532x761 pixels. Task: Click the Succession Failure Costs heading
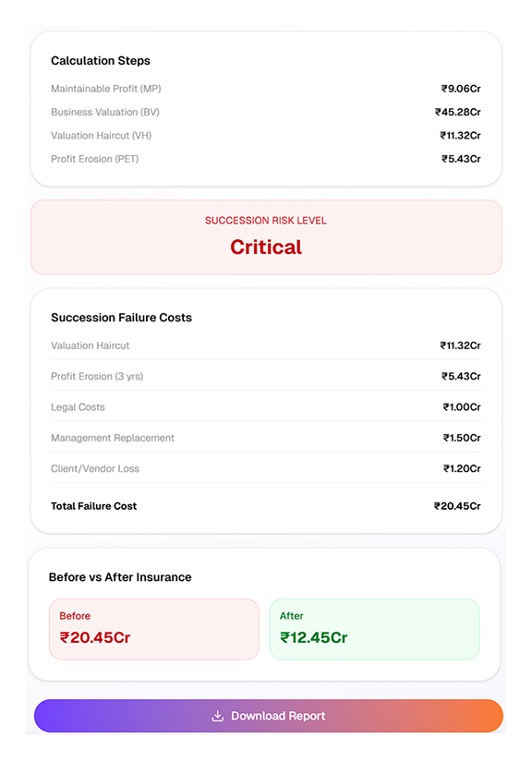click(x=121, y=318)
